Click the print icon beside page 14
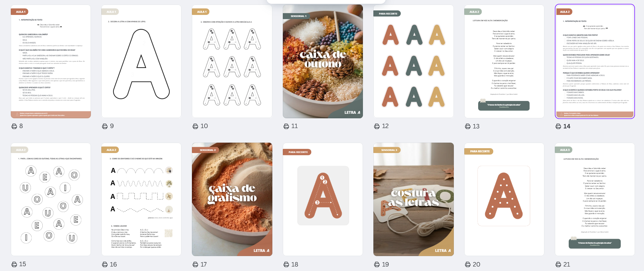 (x=558, y=126)
